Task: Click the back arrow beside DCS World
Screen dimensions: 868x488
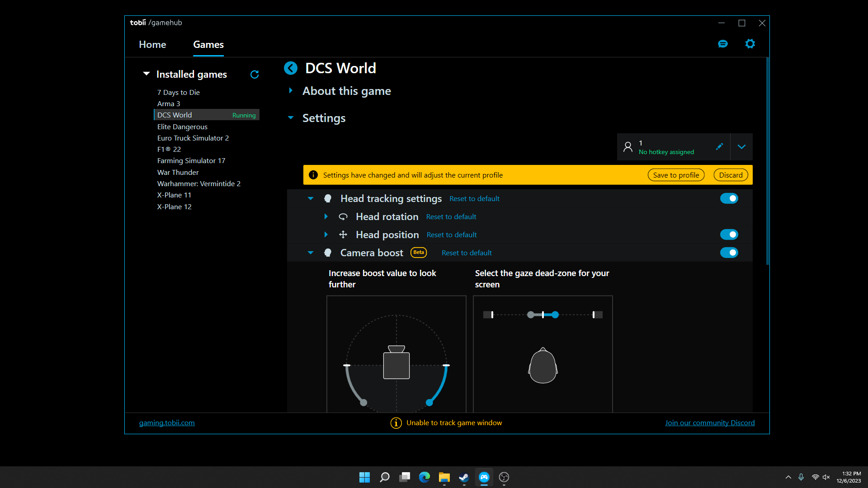Action: (x=291, y=68)
